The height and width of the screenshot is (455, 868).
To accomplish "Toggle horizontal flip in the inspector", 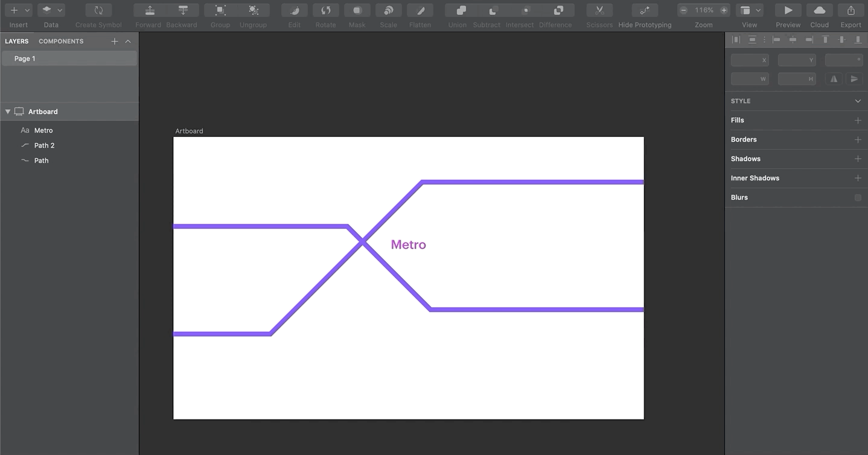I will coord(834,78).
